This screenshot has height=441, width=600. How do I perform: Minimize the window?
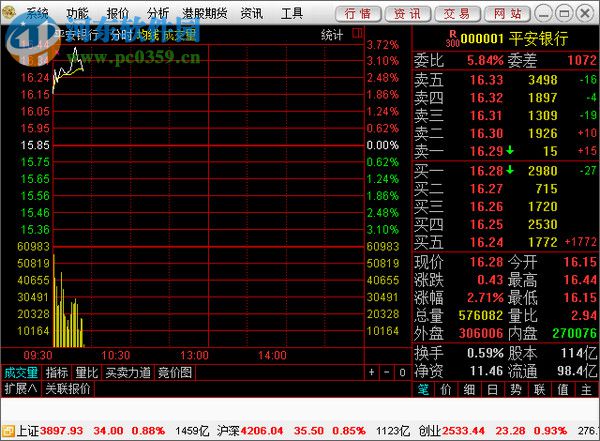543,14
